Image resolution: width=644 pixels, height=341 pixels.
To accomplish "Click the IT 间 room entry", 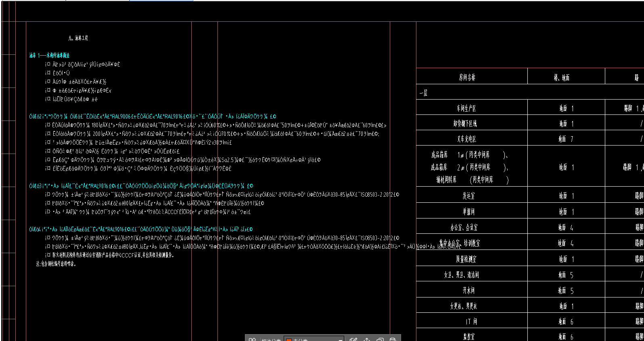I will [471, 322].
